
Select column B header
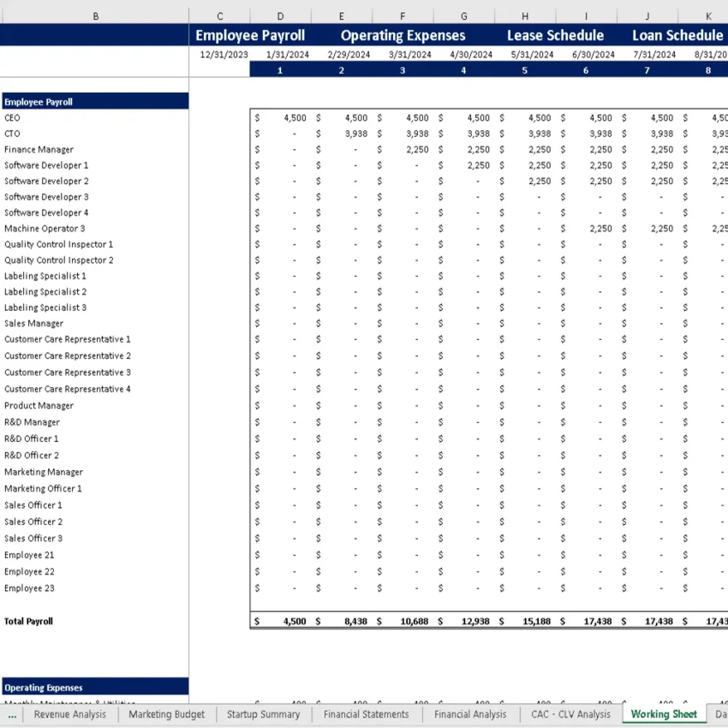coord(95,16)
